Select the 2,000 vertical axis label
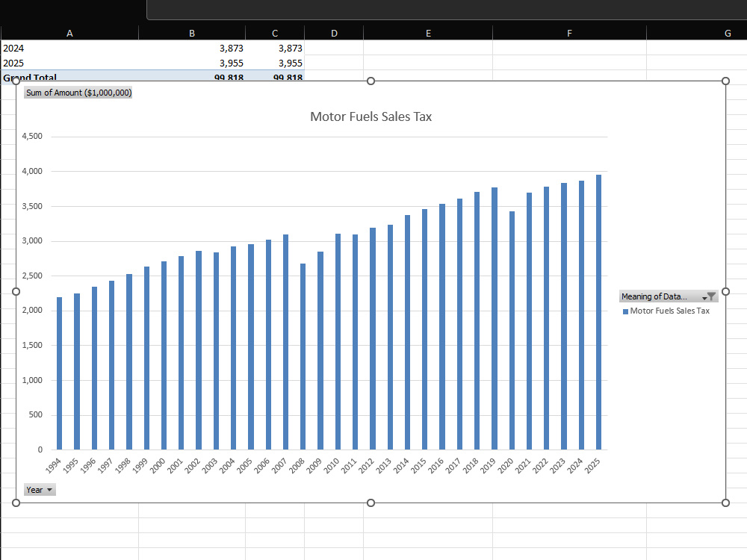 [32, 310]
